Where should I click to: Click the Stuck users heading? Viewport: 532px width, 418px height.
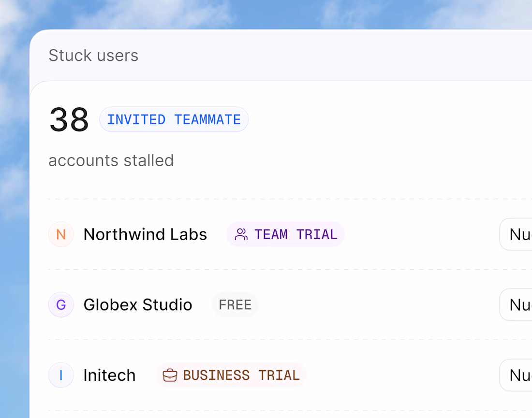tap(93, 55)
